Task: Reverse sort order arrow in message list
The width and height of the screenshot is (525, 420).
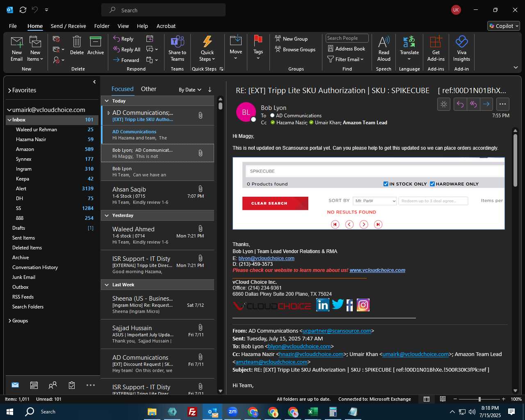Action: click(x=210, y=89)
